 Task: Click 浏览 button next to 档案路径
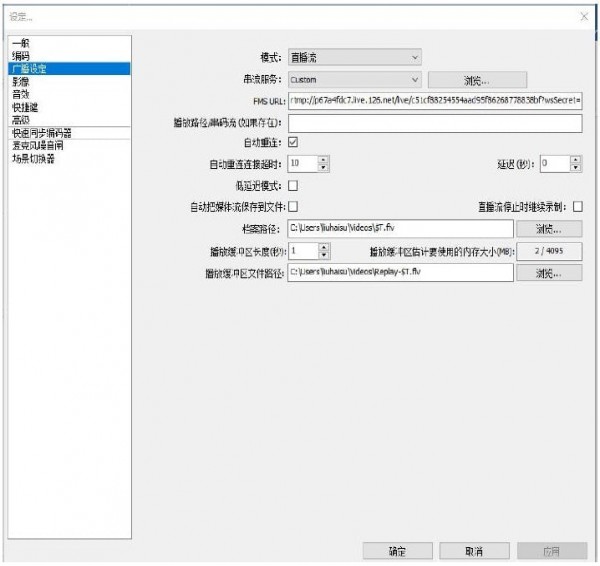point(549,229)
